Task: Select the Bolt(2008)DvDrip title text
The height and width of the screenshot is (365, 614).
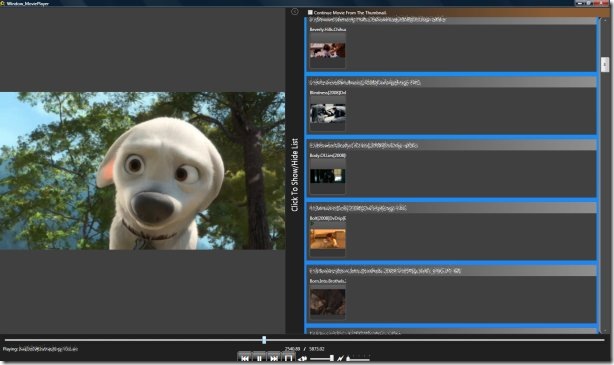Action: (x=327, y=218)
